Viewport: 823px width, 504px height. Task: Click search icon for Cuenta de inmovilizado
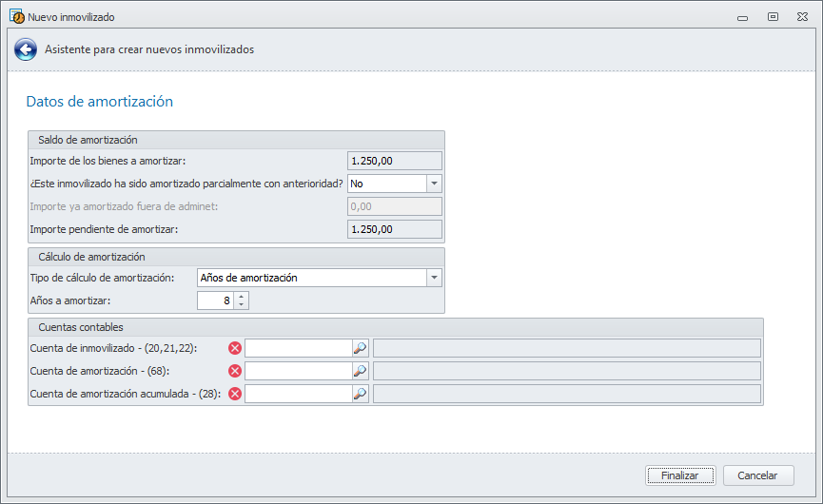click(x=360, y=348)
